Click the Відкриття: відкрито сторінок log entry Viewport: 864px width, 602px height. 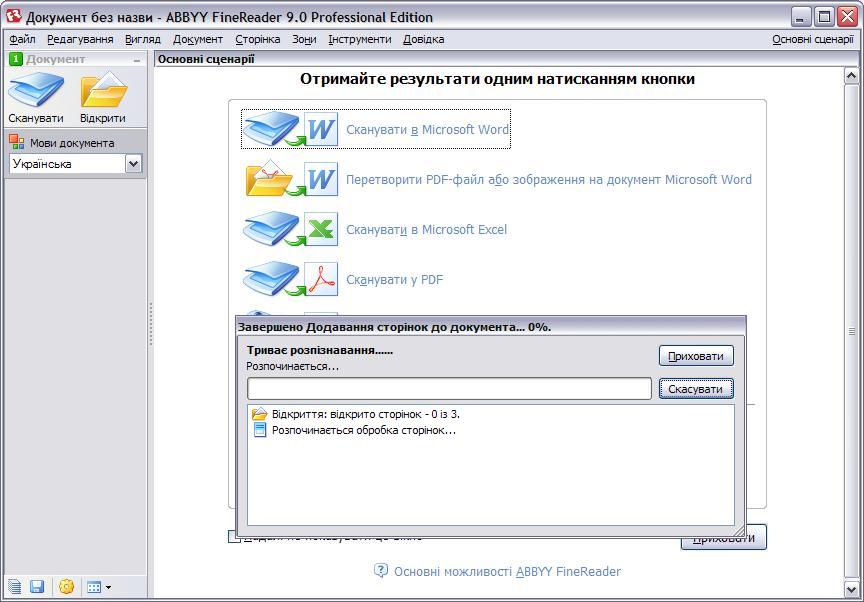(355, 414)
